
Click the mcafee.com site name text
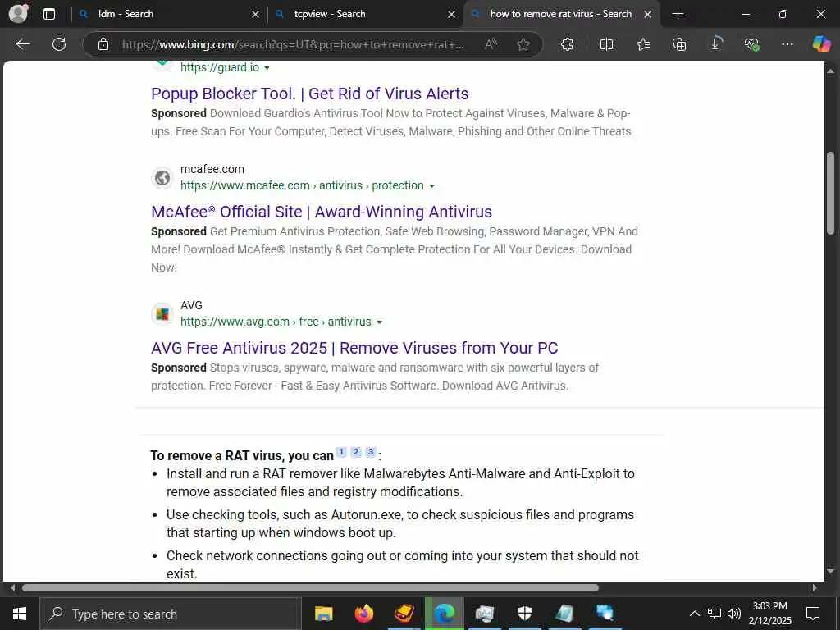click(x=212, y=169)
